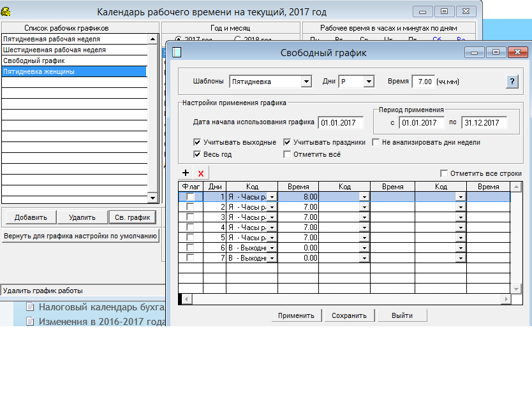This screenshot has width=532, height=404.
Task: Toggle flag checkbox for day 1 row
Action: (x=190, y=197)
